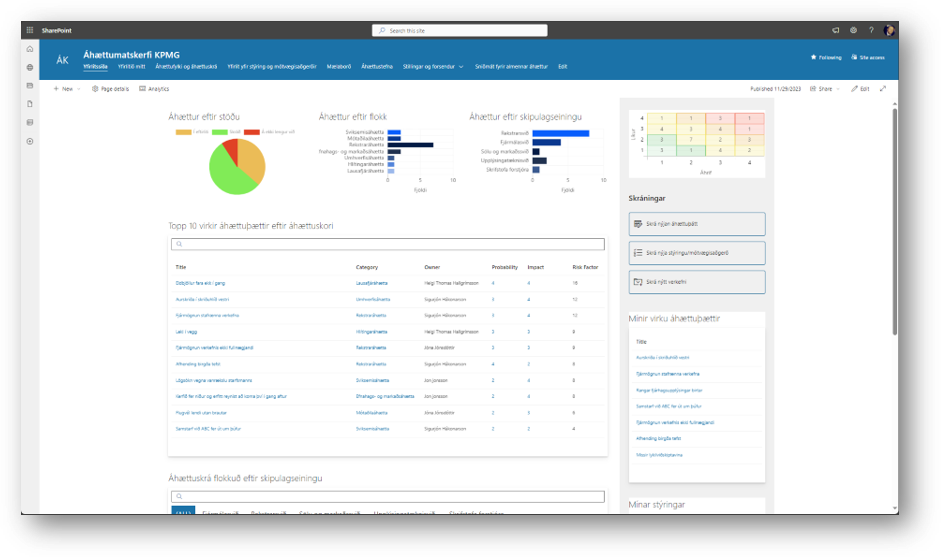Viewport: 941px width, 557px height.
Task: Open the megaphone feedback icon
Action: click(x=835, y=30)
